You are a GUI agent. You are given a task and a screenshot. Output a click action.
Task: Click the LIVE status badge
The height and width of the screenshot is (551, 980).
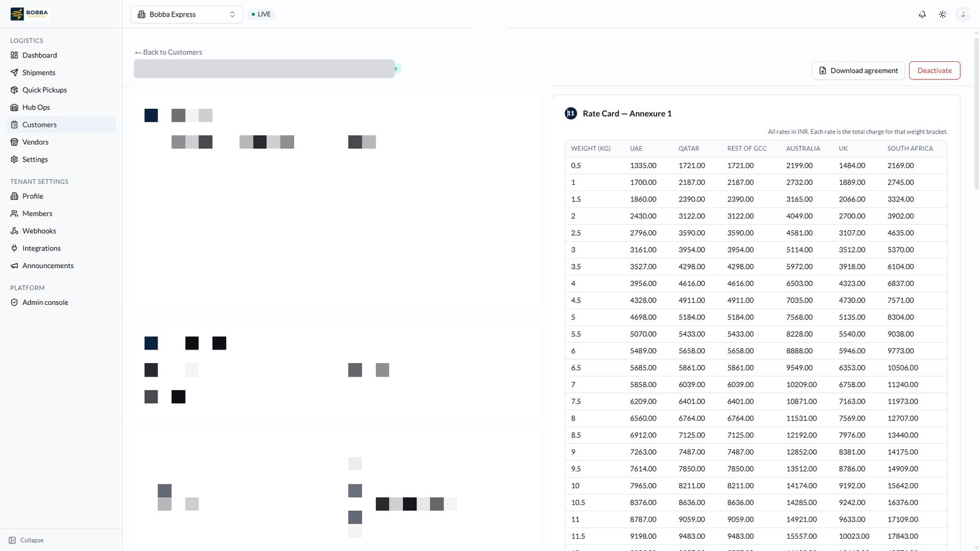[x=262, y=14]
